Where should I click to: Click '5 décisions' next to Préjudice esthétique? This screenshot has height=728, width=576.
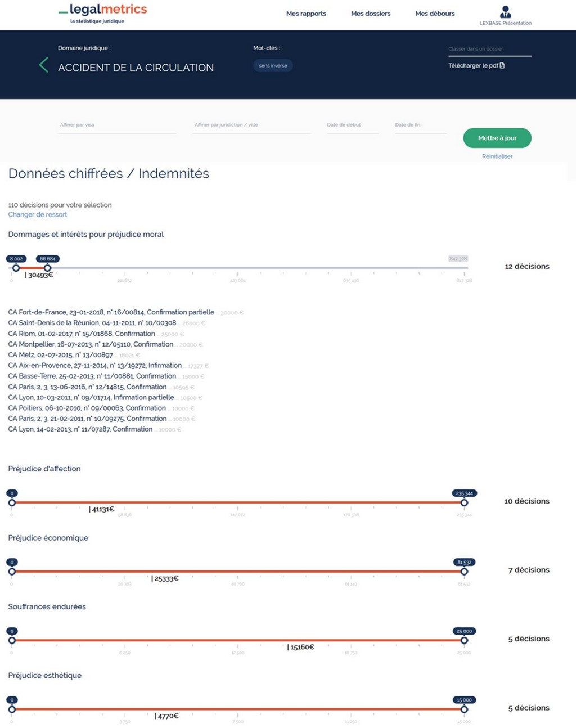pos(529,708)
